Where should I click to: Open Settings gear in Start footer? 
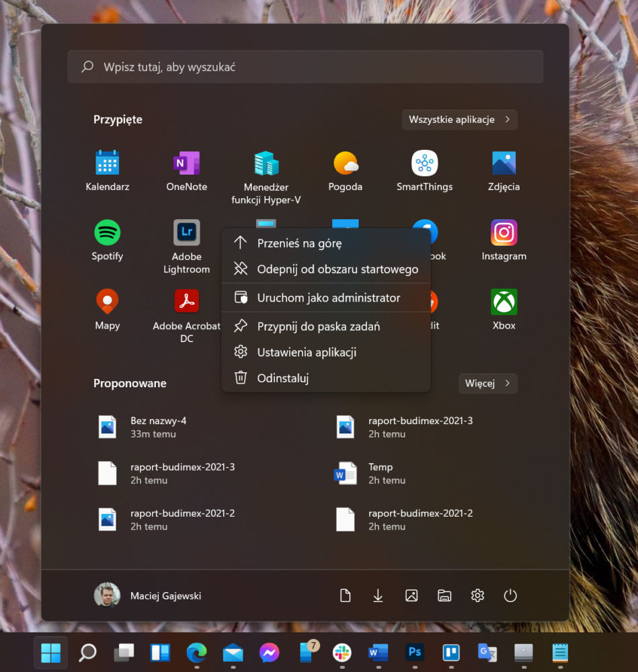coord(477,595)
